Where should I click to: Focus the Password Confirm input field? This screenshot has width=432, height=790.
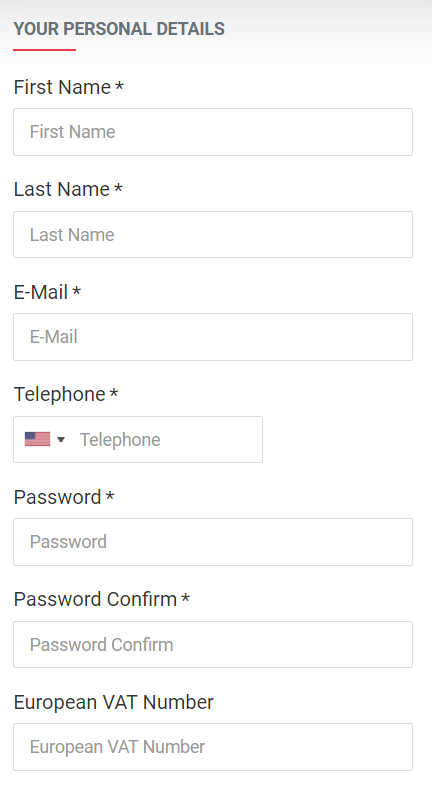click(x=213, y=644)
